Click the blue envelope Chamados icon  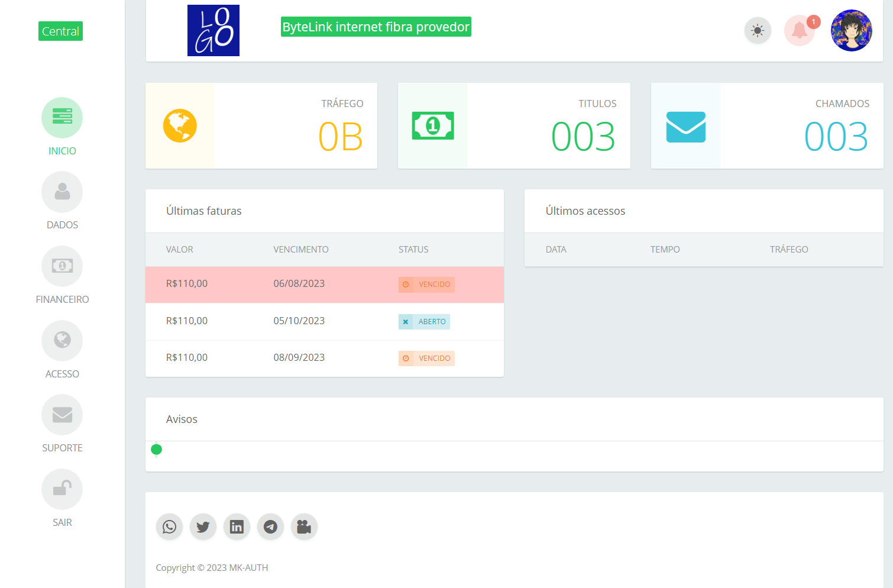point(685,127)
